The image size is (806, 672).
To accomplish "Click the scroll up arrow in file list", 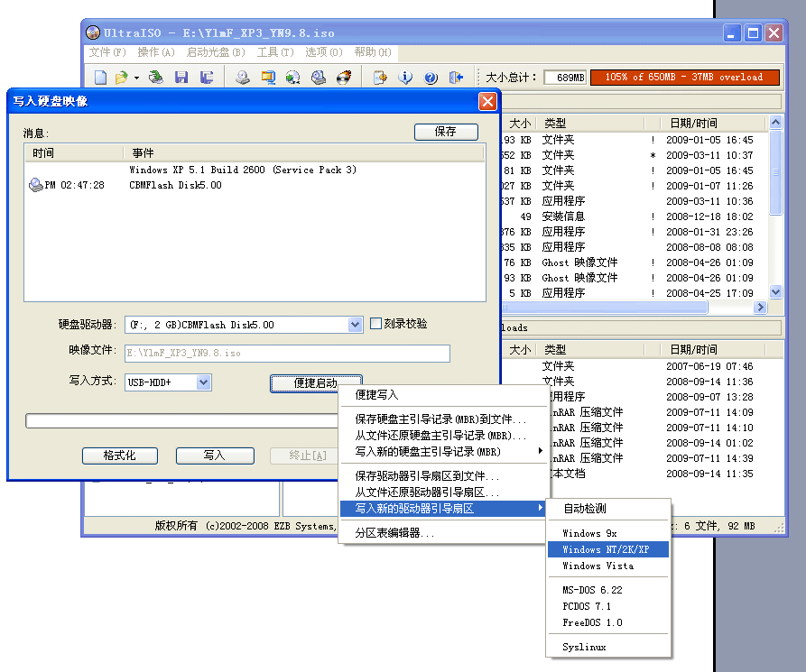I will coord(775,123).
